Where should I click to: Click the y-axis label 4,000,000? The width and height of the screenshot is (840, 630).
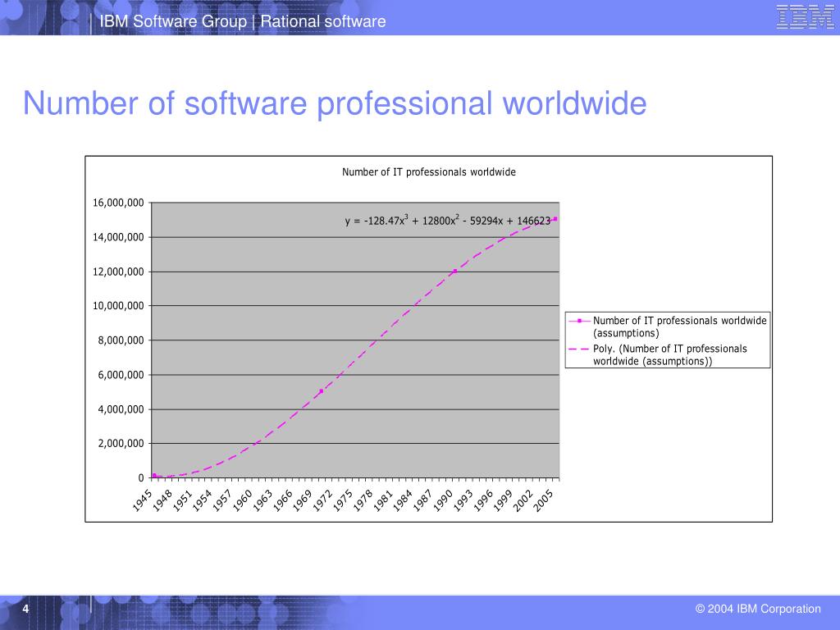click(121, 409)
